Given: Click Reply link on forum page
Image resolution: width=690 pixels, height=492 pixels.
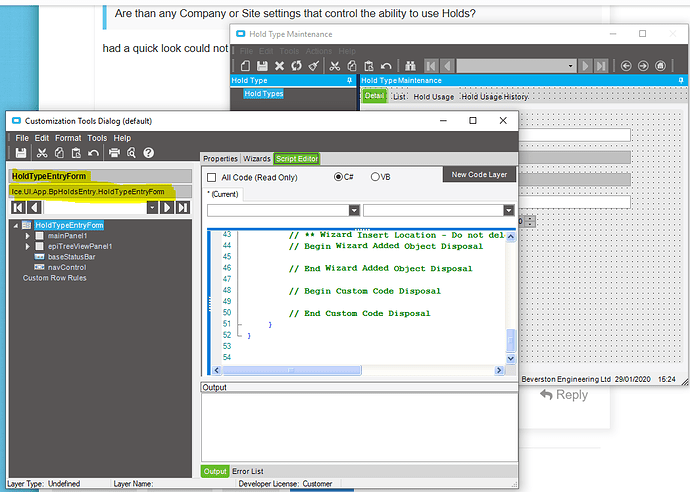Looking at the screenshot, I should tap(564, 395).
